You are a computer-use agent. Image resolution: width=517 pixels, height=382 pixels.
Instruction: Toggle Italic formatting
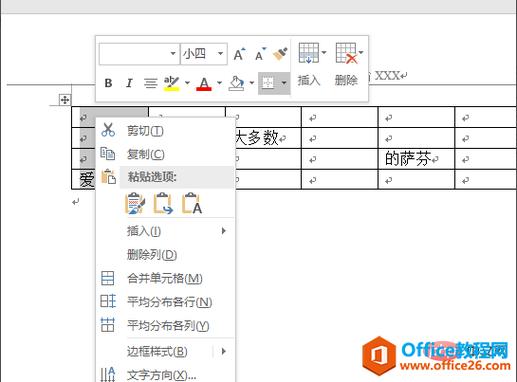129,83
